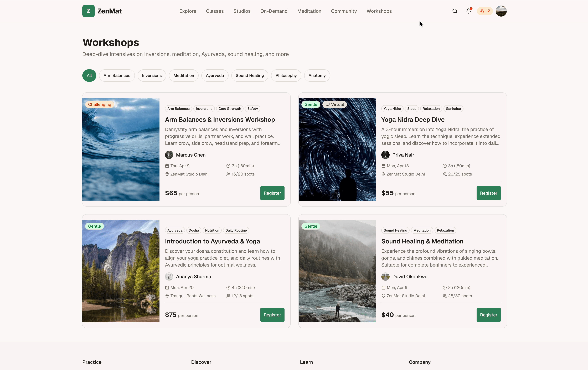Click the green ZenMat Z logo

click(88, 11)
